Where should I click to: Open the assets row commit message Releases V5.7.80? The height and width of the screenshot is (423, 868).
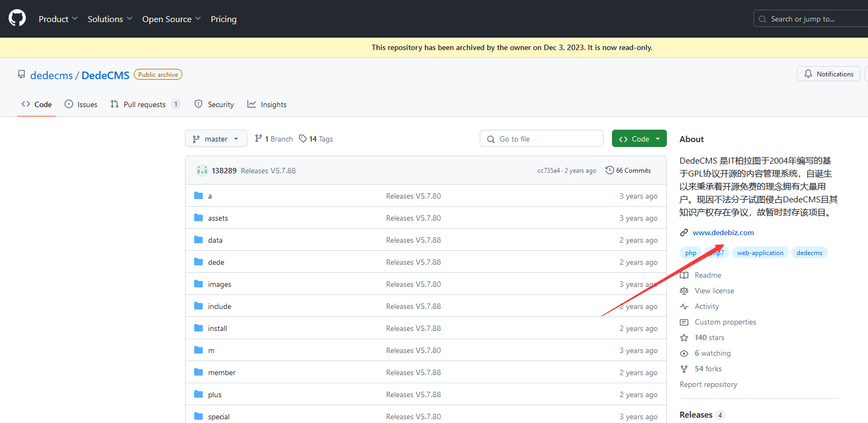pos(414,218)
